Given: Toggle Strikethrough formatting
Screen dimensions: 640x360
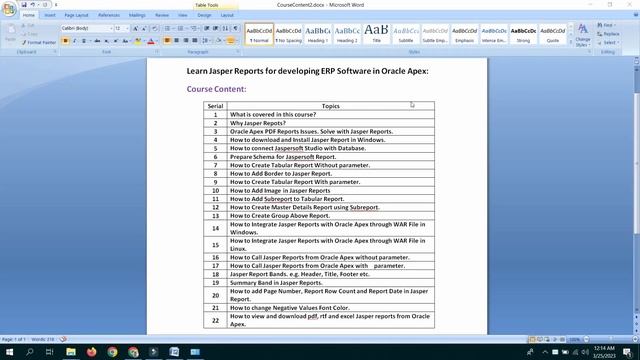Looking at the screenshot, I should (x=97, y=41).
